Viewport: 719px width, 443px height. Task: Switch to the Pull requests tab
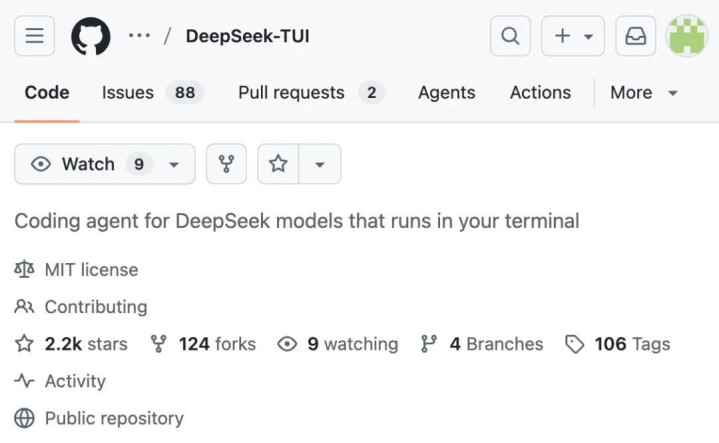pyautogui.click(x=311, y=93)
